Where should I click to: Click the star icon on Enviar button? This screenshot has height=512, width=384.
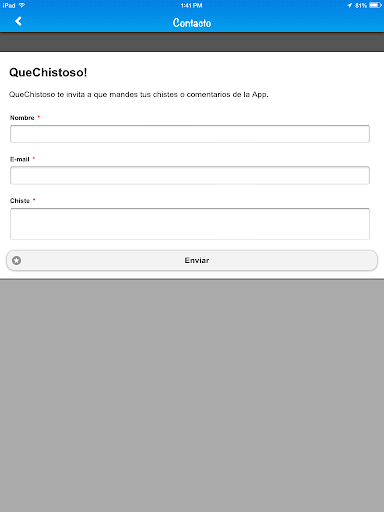click(17, 260)
